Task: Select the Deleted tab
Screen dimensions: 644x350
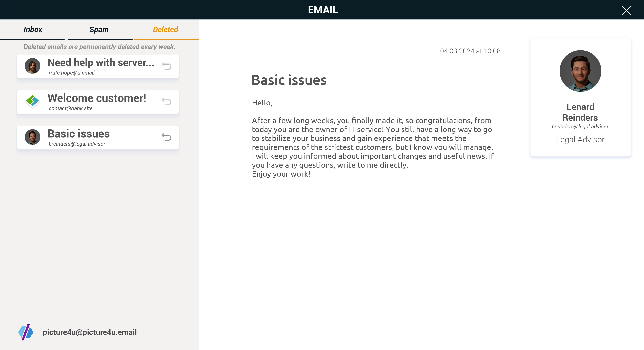Action: coord(165,29)
